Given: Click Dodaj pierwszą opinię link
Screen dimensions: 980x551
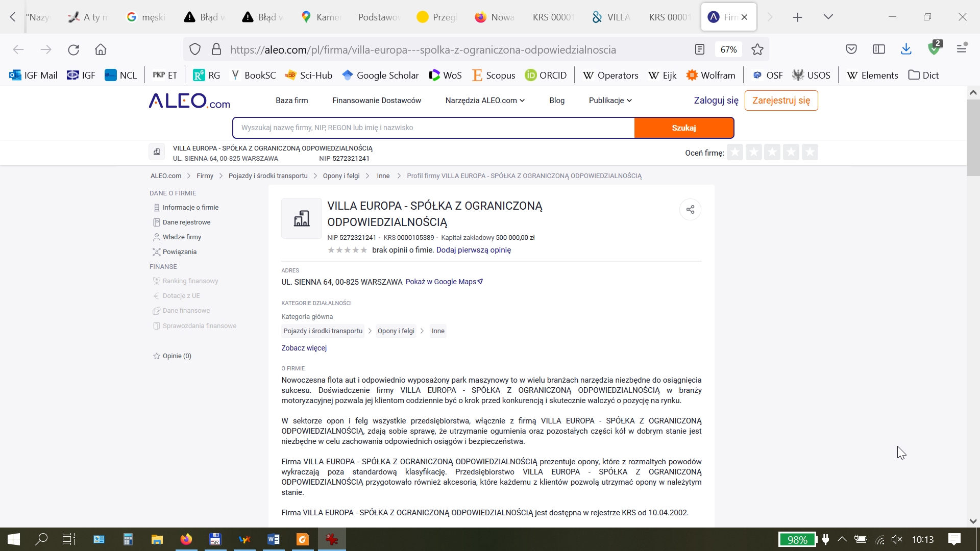Looking at the screenshot, I should click(x=474, y=250).
